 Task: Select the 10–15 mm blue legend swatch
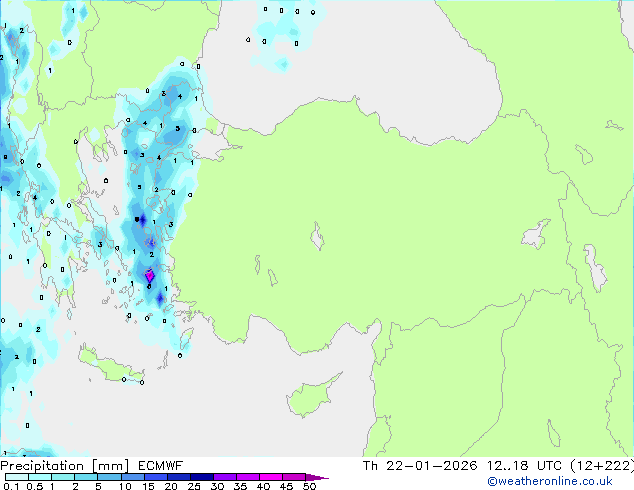tap(132, 477)
